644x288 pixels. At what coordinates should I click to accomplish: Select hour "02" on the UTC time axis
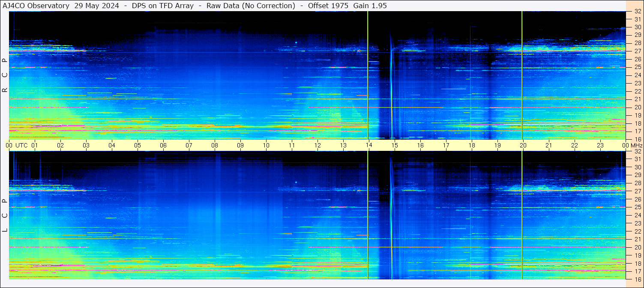point(60,145)
